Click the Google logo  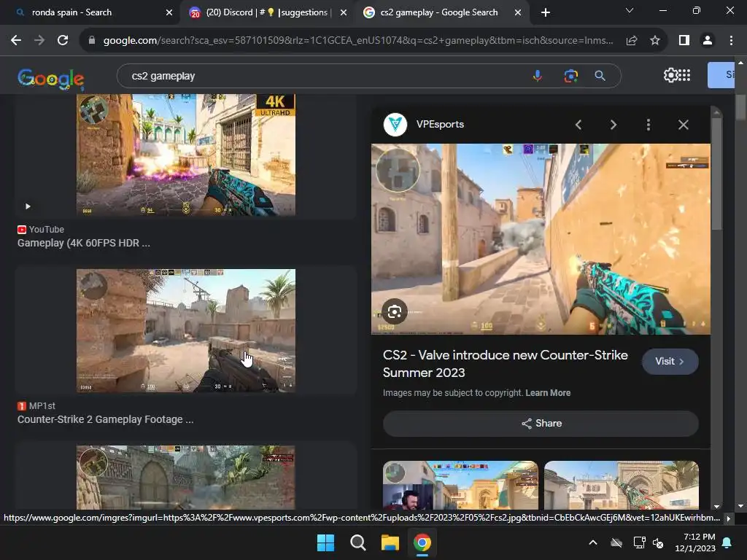point(51,79)
